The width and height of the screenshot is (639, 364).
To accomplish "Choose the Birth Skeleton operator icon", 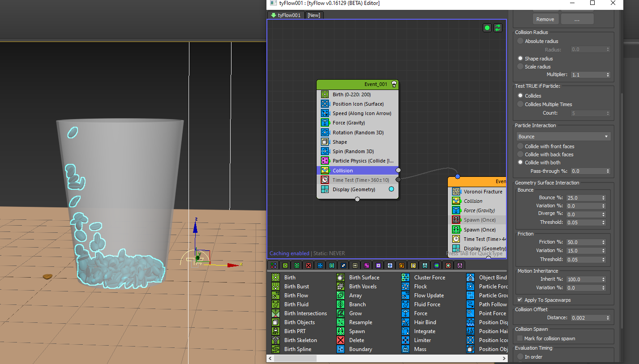I will [x=276, y=340].
